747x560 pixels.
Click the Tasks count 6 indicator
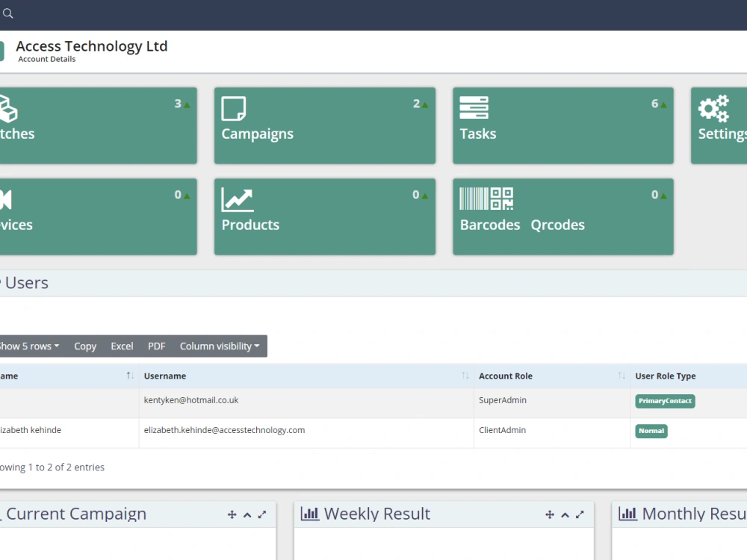(659, 104)
